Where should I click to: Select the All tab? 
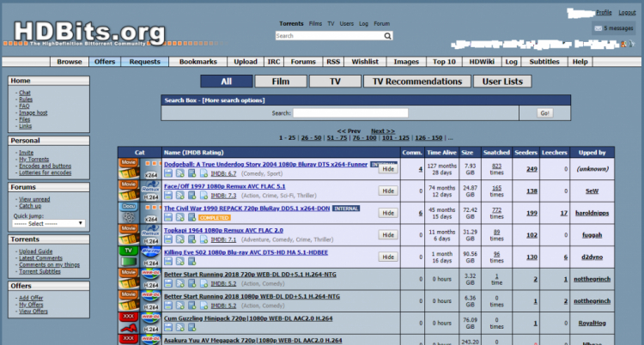click(x=227, y=82)
